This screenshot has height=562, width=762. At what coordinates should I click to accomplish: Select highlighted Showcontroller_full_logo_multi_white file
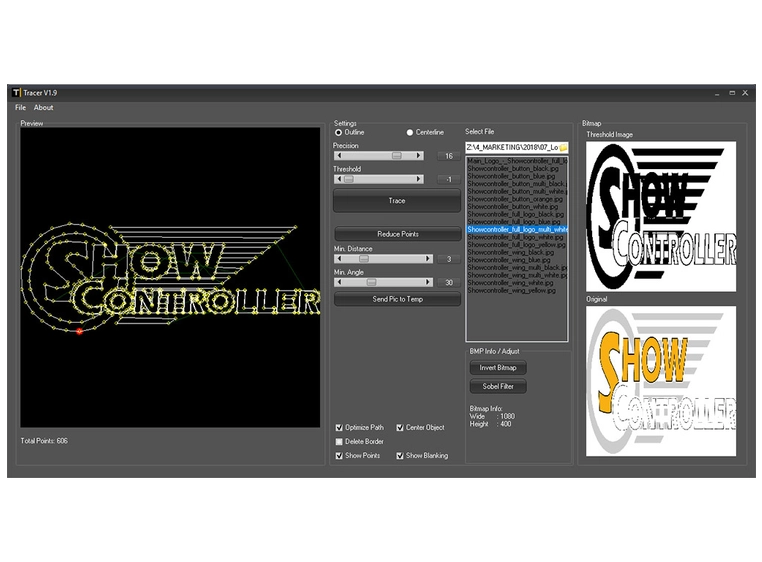(x=517, y=229)
